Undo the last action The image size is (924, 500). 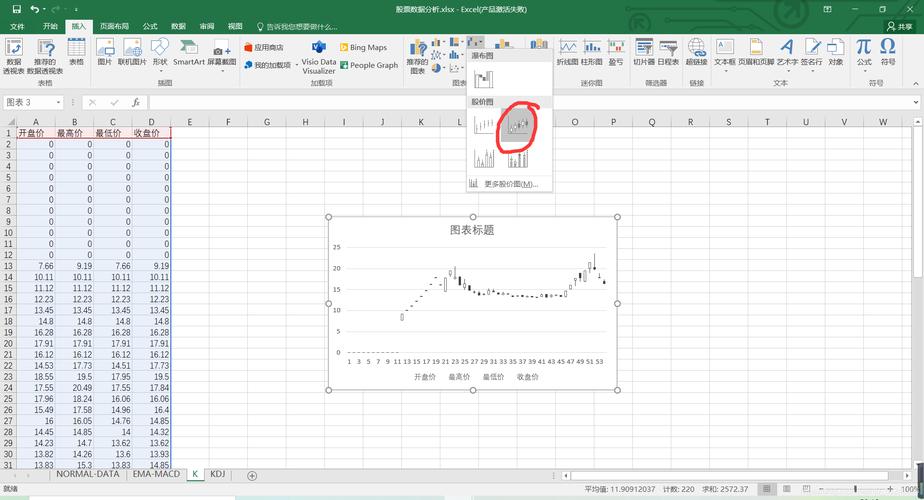click(x=35, y=9)
